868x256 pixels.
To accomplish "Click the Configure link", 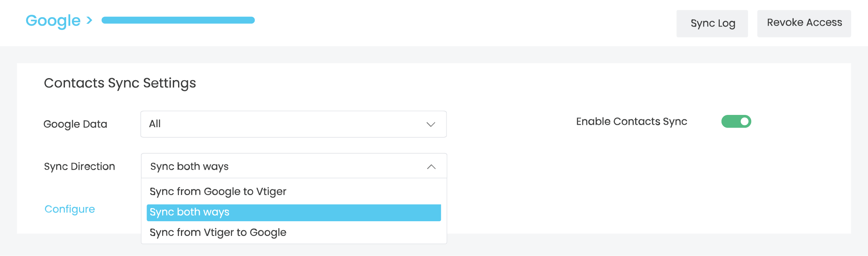I will point(69,209).
